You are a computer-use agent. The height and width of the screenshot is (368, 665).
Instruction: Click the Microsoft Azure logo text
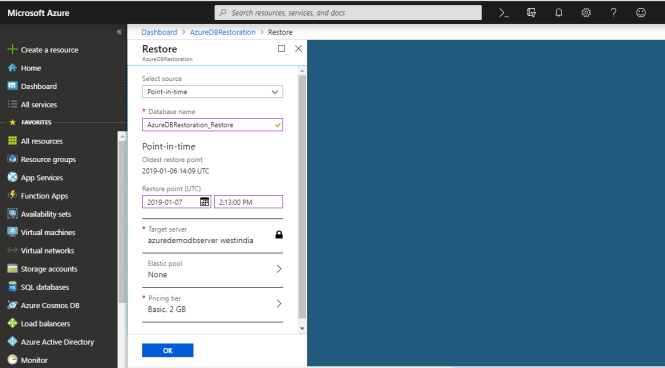coord(38,13)
